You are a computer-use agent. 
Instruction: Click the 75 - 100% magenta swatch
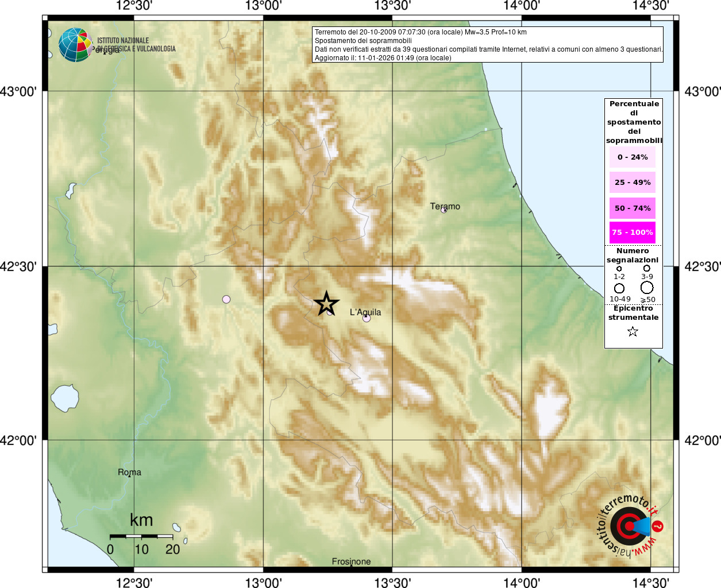633,233
